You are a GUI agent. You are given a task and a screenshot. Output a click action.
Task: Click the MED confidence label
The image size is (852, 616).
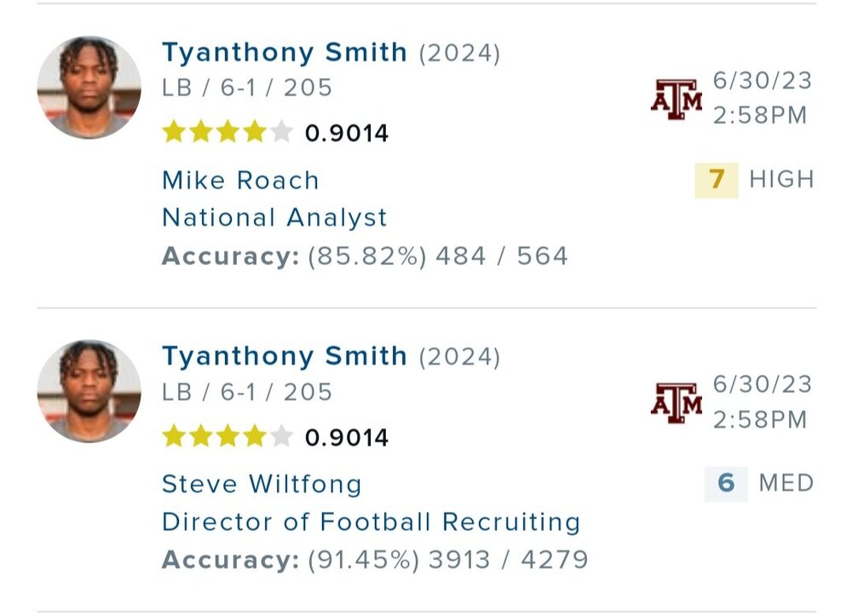(786, 484)
